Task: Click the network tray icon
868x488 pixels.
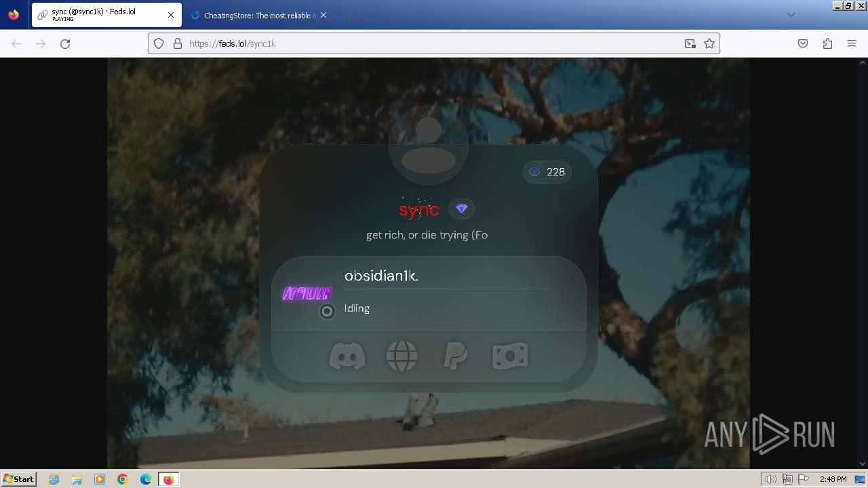Action: (x=787, y=479)
